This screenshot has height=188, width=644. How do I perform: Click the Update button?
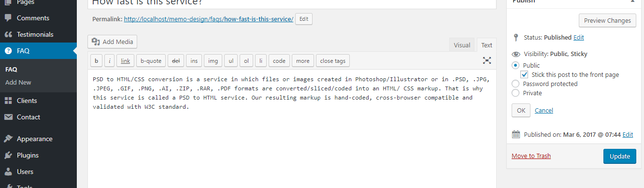[620, 156]
